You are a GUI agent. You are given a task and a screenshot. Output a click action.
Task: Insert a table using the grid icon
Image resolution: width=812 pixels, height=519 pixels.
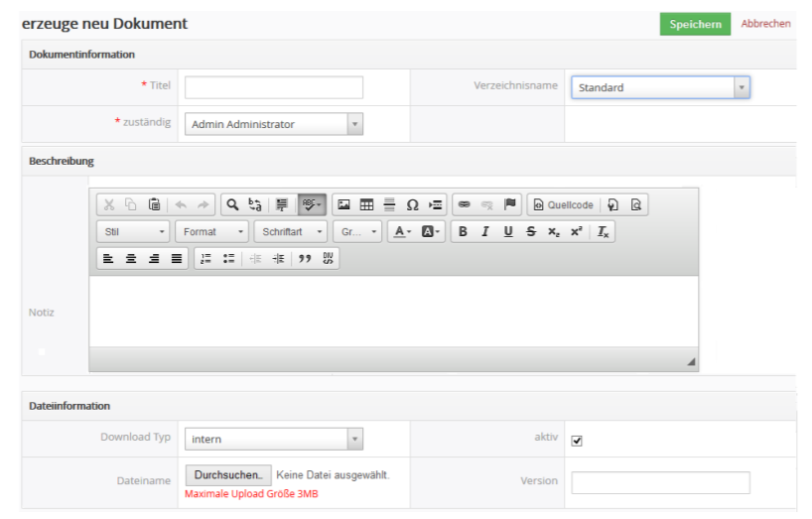pyautogui.click(x=366, y=204)
